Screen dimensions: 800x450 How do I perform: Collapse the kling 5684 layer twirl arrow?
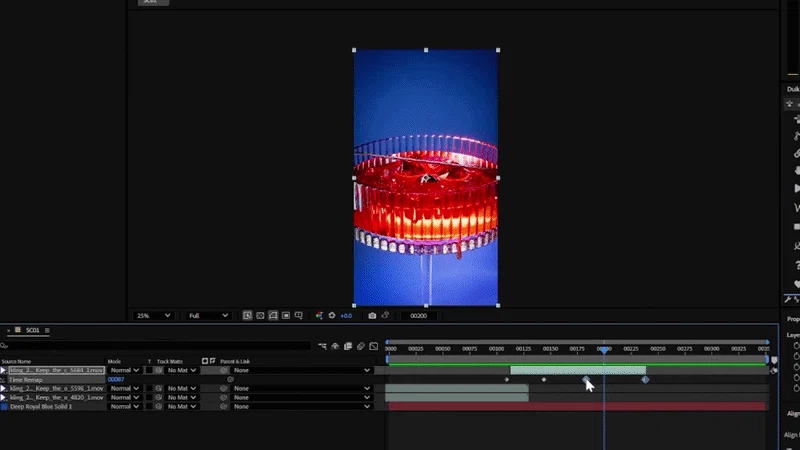4,370
